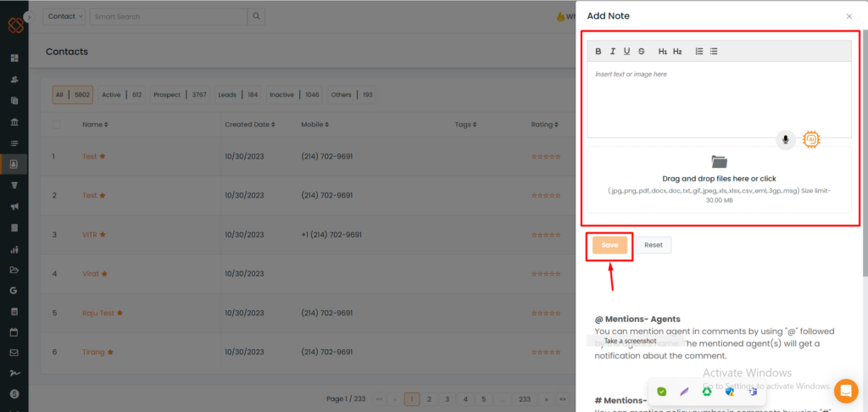868x412 pixels.
Task: Select the Others 193 filter tab
Action: click(x=352, y=95)
